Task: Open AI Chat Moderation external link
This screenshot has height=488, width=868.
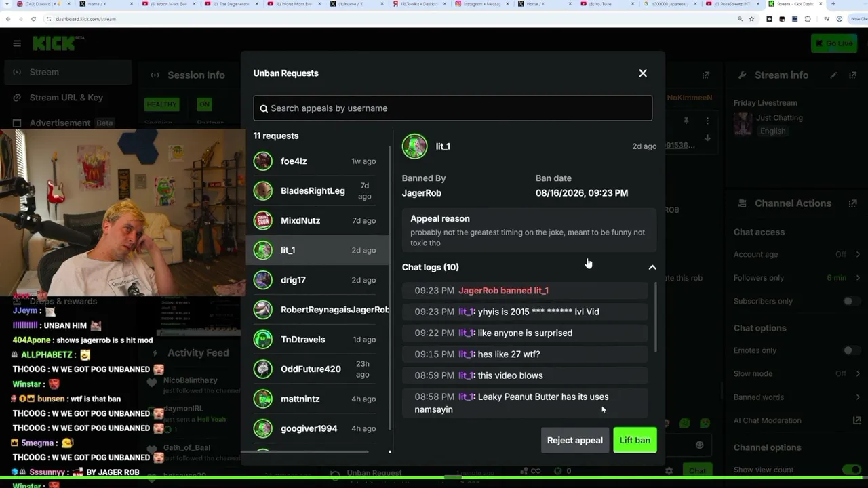Action: click(x=856, y=420)
